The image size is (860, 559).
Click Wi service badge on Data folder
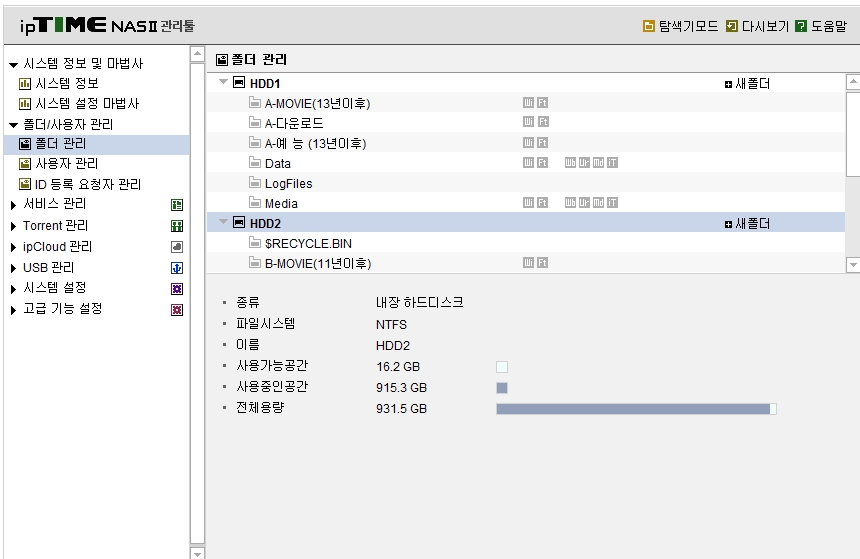click(528, 162)
